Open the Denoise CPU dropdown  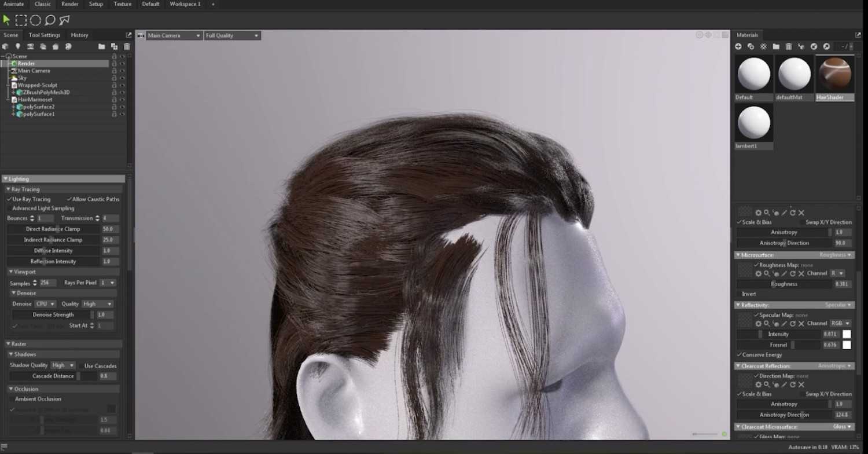[45, 304]
